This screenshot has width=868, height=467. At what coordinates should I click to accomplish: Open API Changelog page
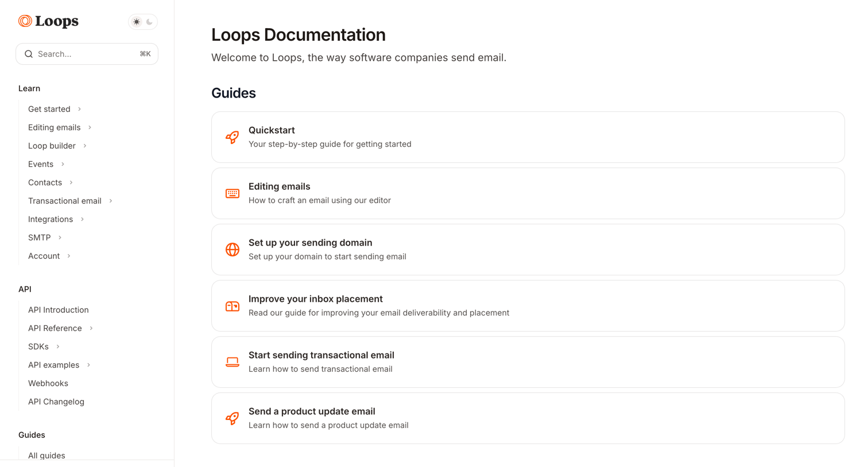pos(56,402)
